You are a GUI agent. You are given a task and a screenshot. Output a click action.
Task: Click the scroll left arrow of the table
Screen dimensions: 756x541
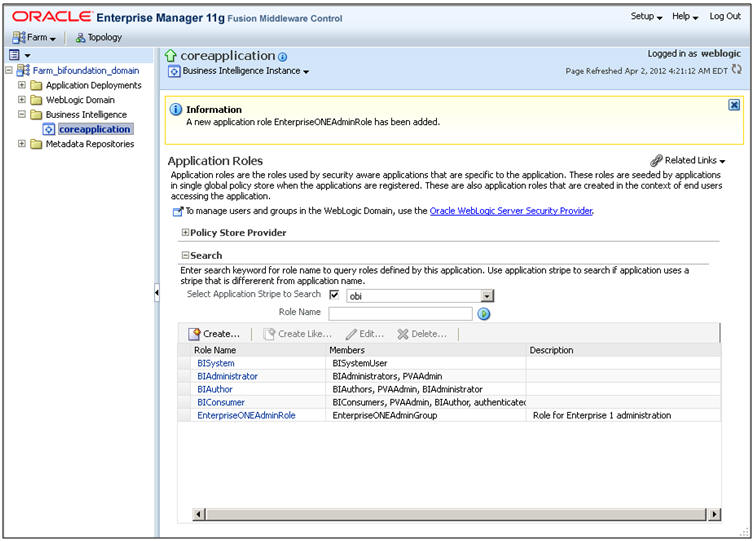[199, 514]
